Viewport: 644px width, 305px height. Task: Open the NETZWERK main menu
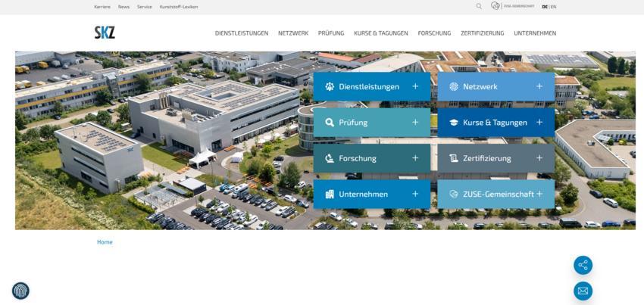pos(293,33)
